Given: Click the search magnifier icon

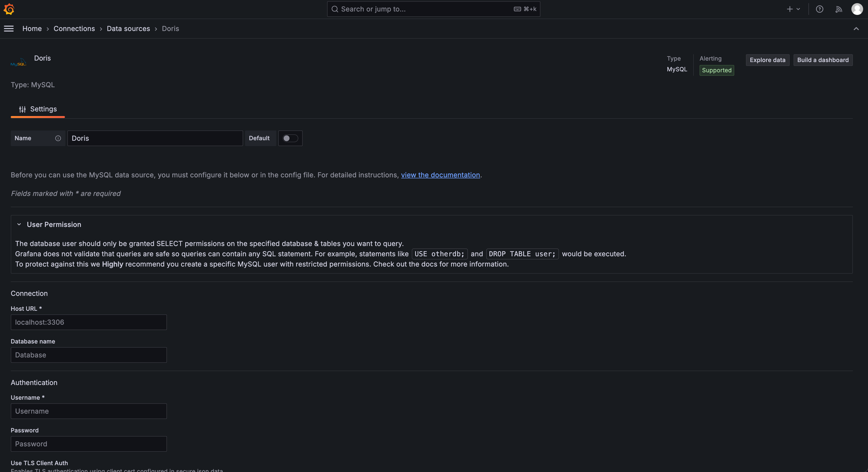Looking at the screenshot, I should tap(335, 9).
